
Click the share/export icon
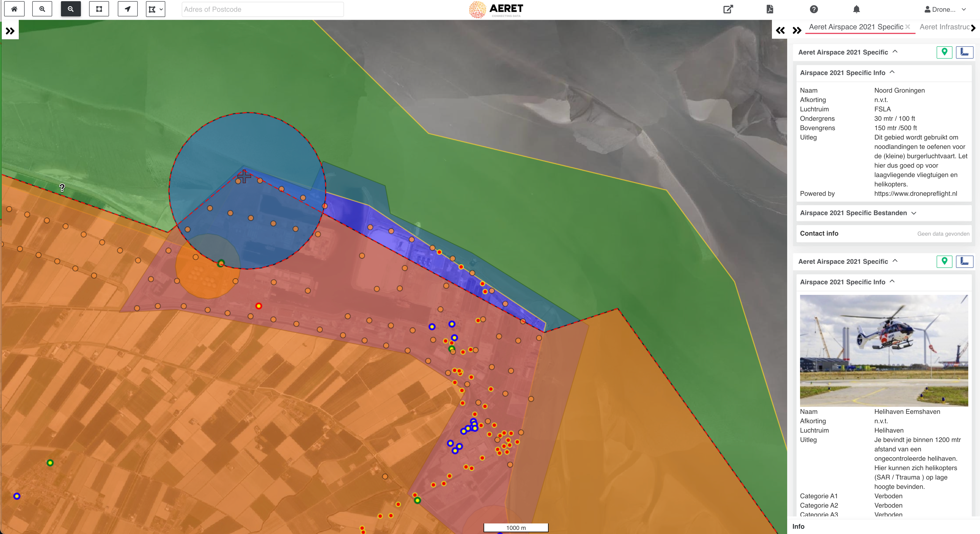pyautogui.click(x=728, y=9)
